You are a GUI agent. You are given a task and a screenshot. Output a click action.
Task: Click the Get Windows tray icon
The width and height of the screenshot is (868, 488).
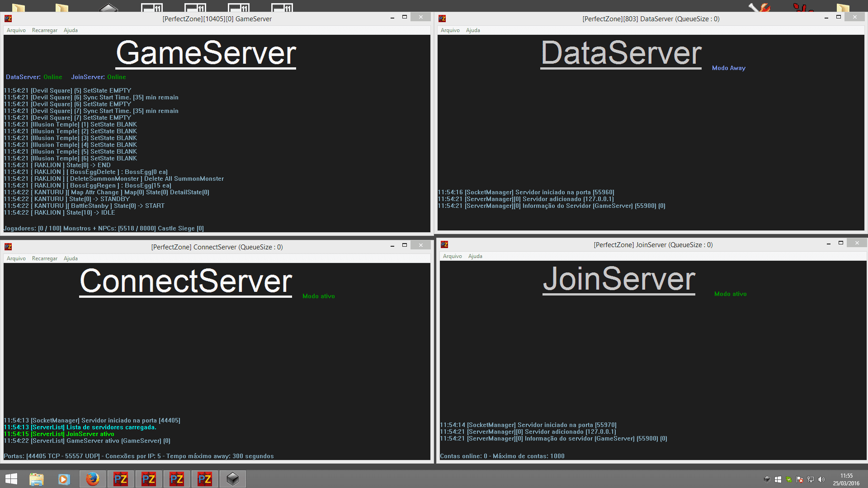(778, 479)
